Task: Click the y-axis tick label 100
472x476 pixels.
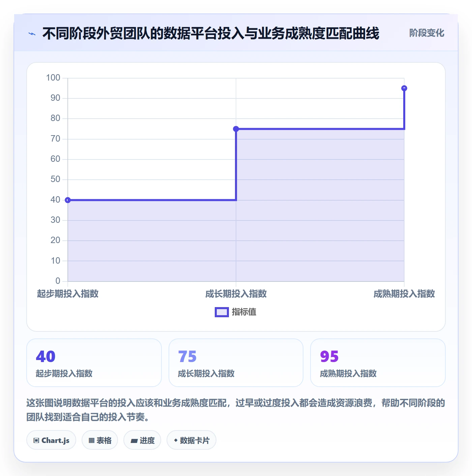Action: (53, 78)
